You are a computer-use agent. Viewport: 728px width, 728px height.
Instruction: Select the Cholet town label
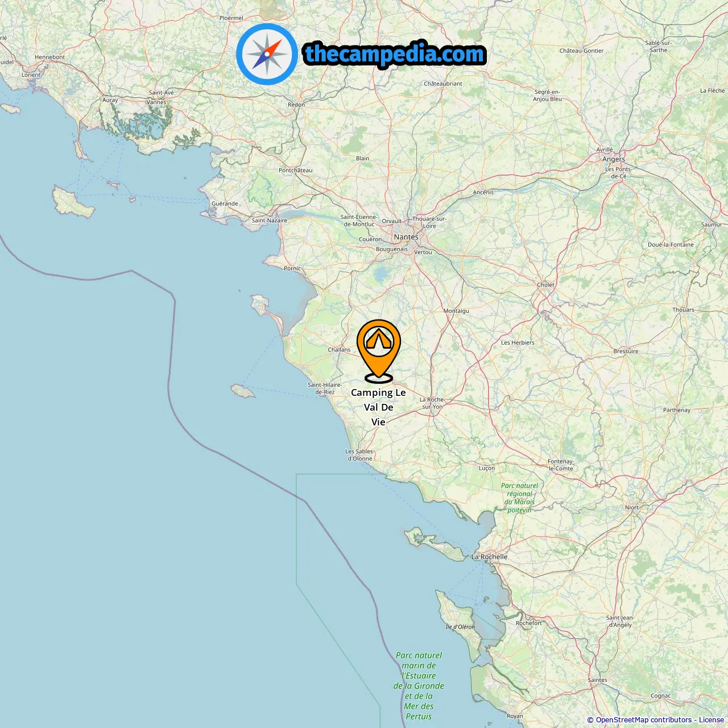tap(546, 285)
